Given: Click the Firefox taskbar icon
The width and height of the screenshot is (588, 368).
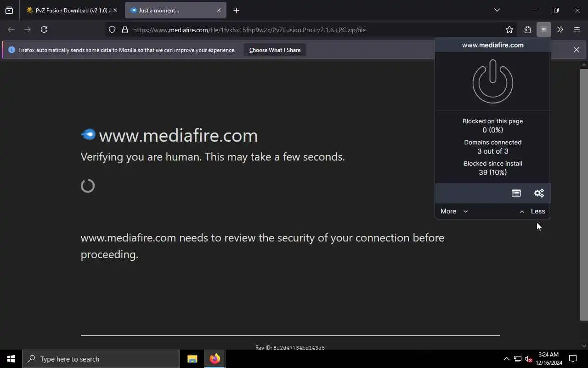Looking at the screenshot, I should tap(215, 359).
